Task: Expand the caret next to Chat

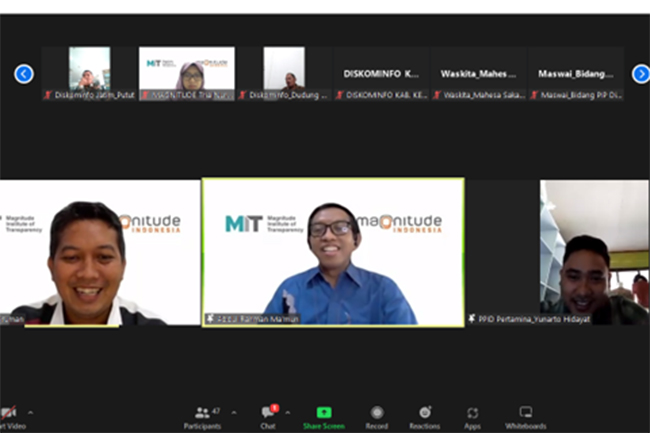Action: [x=288, y=412]
